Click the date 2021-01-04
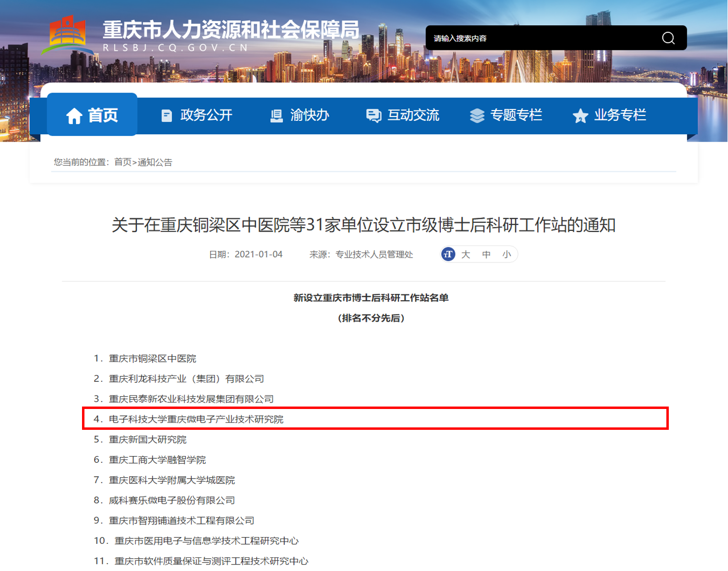 258,255
